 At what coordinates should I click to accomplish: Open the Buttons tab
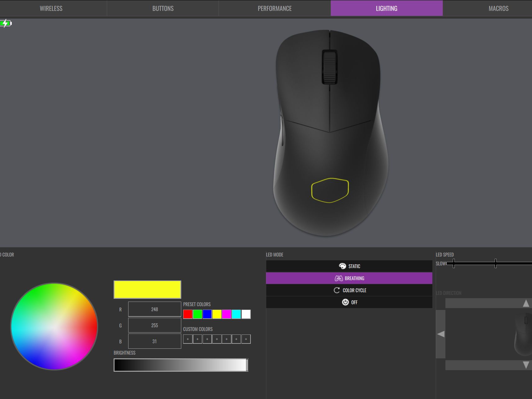[x=163, y=8]
